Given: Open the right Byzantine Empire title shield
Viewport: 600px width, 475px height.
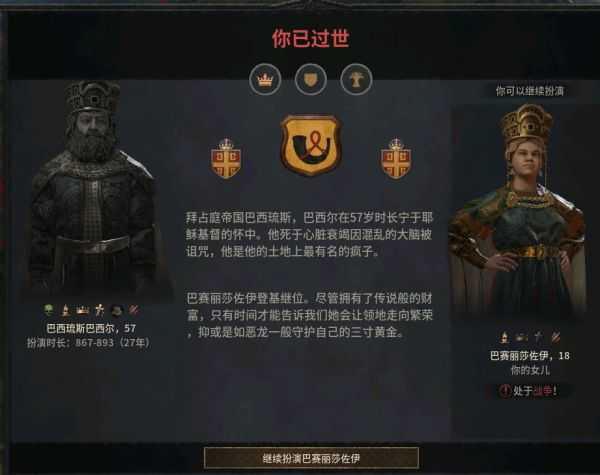Looking at the screenshot, I should [x=396, y=158].
